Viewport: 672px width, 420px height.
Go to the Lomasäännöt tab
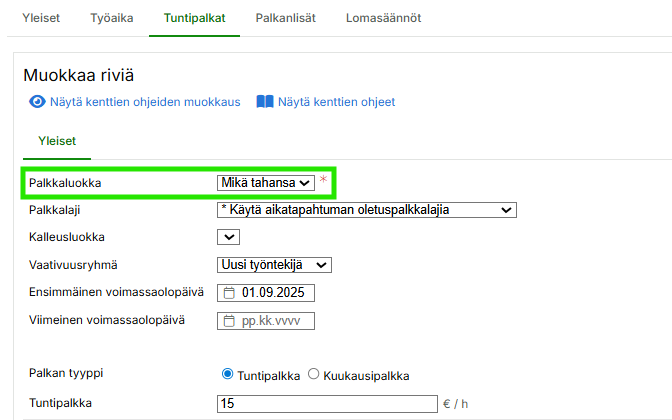(384, 18)
